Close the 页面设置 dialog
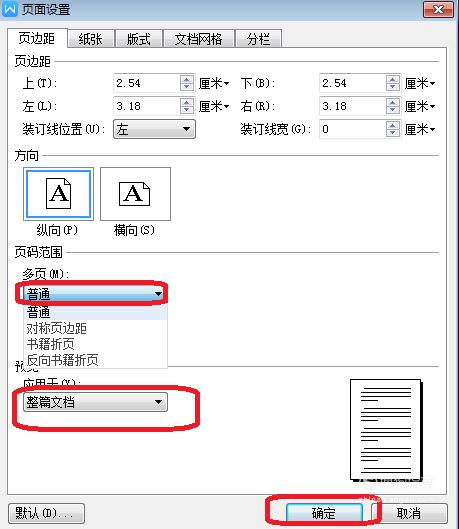The height and width of the screenshot is (529, 459). pos(438,9)
